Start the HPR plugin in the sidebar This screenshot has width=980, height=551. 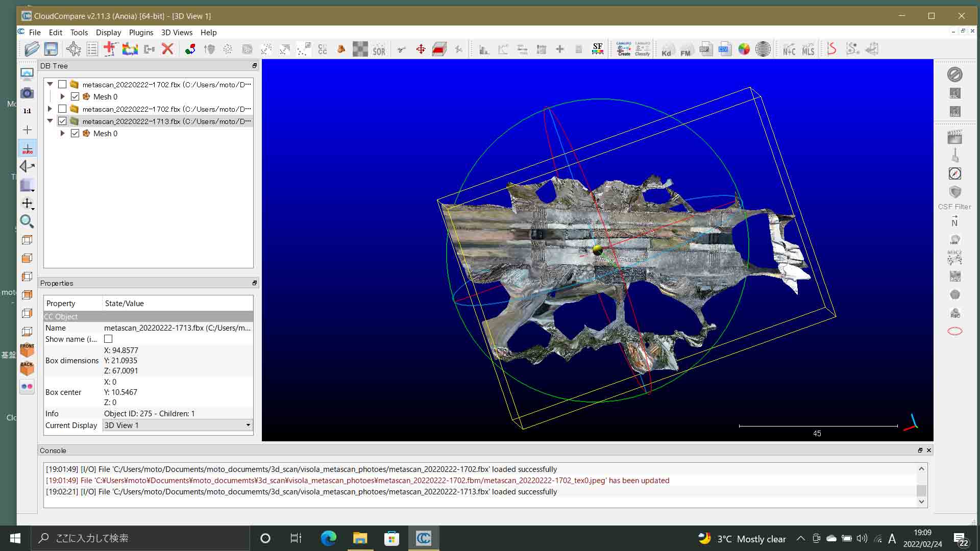tap(955, 239)
